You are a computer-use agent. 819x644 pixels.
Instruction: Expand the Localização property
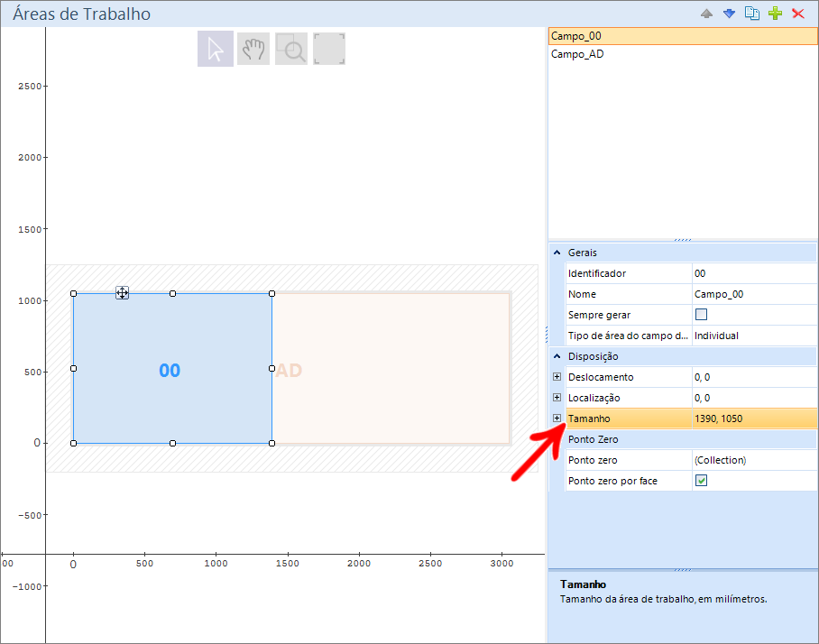(x=557, y=398)
